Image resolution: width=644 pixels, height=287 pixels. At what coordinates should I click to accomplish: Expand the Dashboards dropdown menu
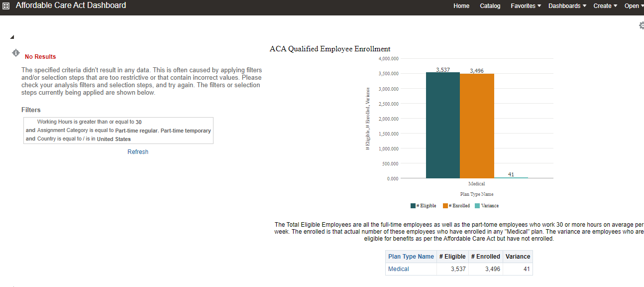click(567, 6)
